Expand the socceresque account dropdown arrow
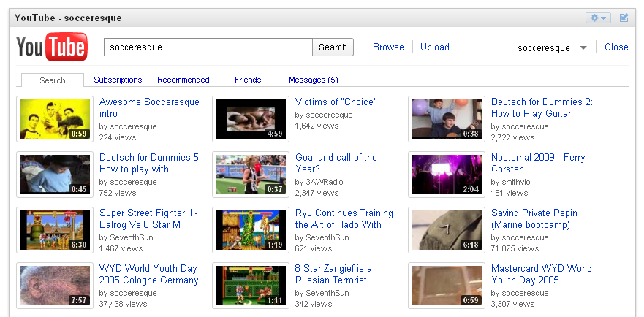Viewport: 644px width, 317px height. point(583,48)
